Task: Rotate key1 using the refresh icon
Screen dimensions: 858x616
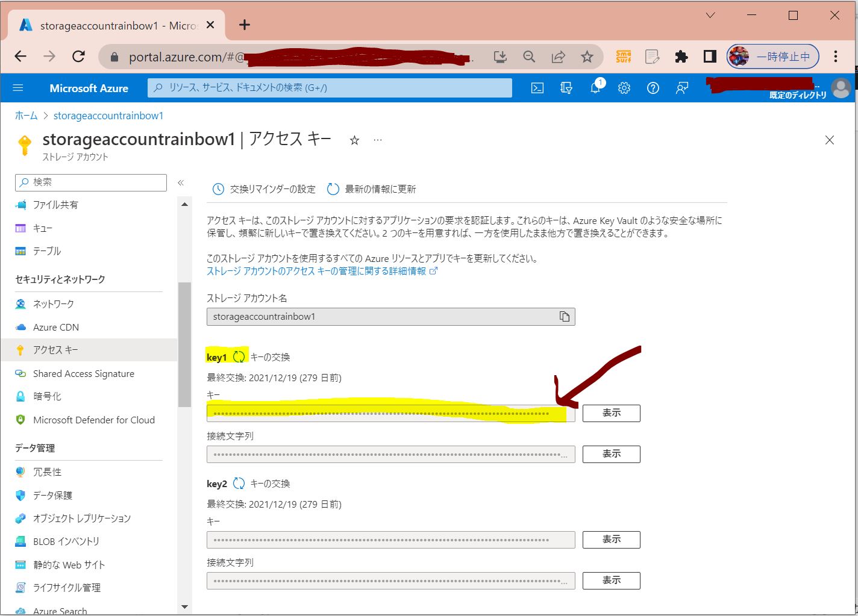Action: pyautogui.click(x=239, y=356)
